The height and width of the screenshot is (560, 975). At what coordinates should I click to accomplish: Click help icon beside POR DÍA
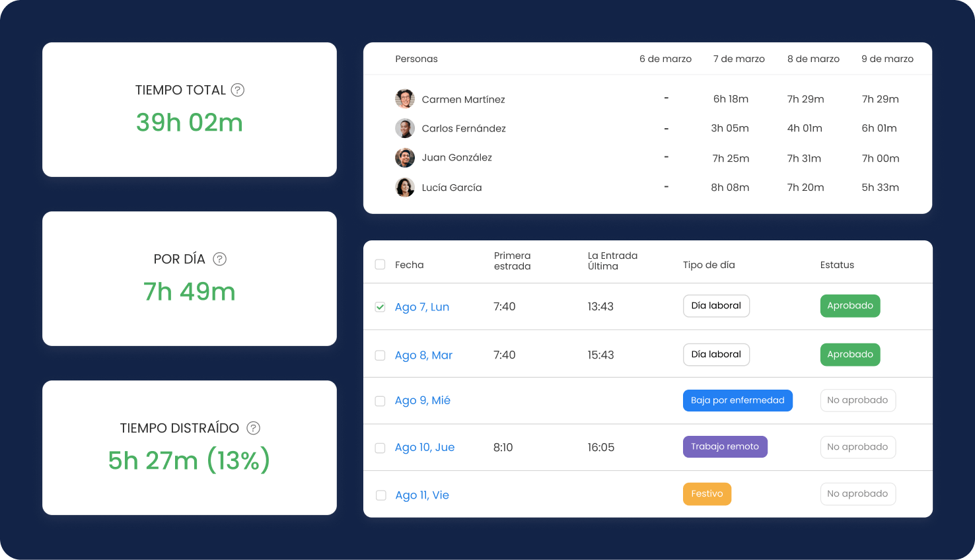pyautogui.click(x=220, y=260)
